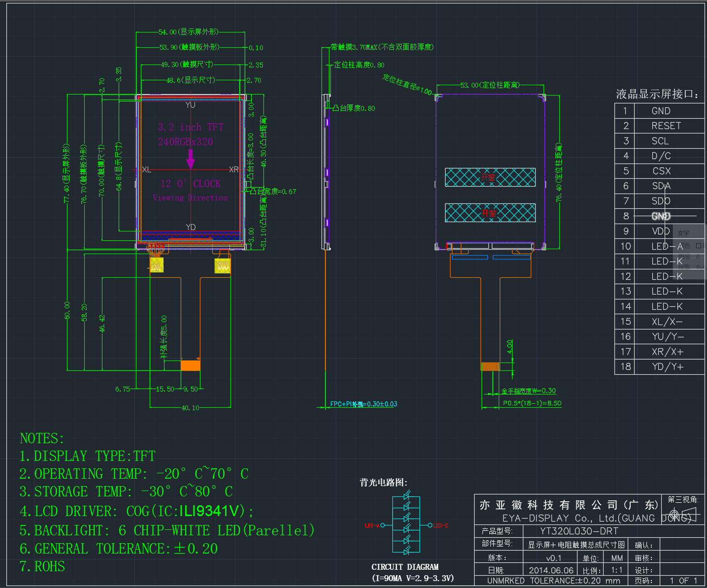707x588 pixels.
Task: Click the YD/Y+ label in row 18
Action: 668,367
